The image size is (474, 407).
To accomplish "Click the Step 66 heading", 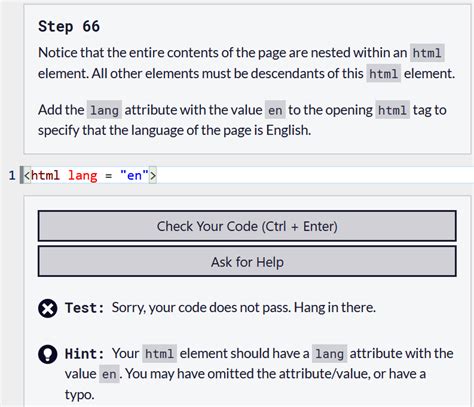I will 69,26.
